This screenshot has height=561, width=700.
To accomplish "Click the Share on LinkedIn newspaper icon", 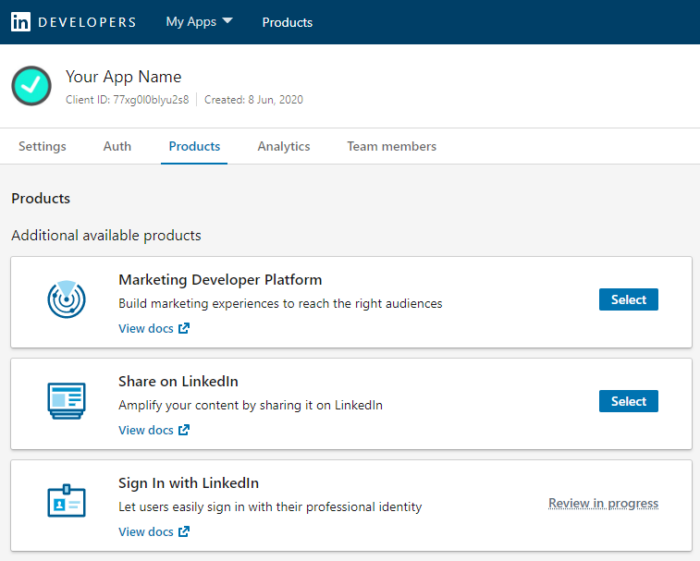I will click(67, 401).
